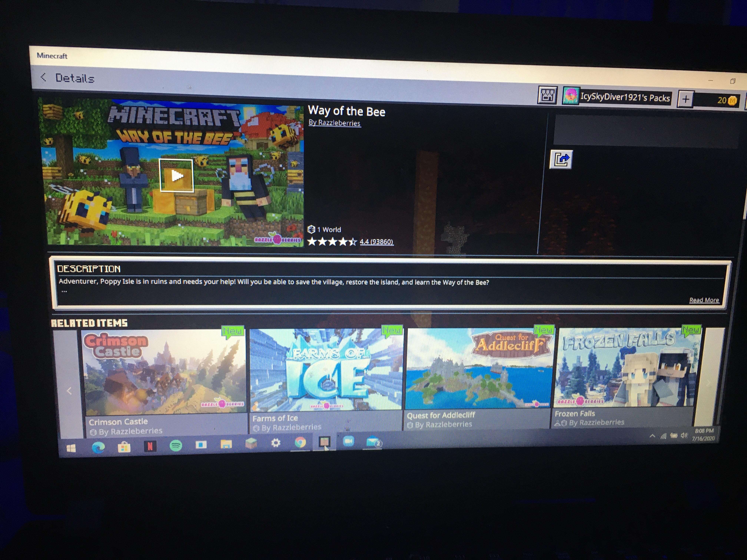Open IcySkyDiver1921's Packs
Viewport: 747px width, 560px height.
pyautogui.click(x=625, y=98)
